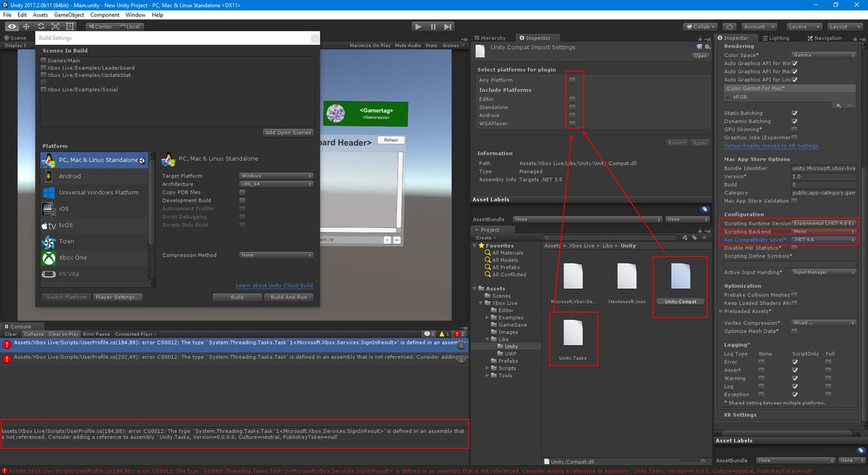Switch to the Lighting tab
The image size is (868, 475).
pyautogui.click(x=777, y=38)
